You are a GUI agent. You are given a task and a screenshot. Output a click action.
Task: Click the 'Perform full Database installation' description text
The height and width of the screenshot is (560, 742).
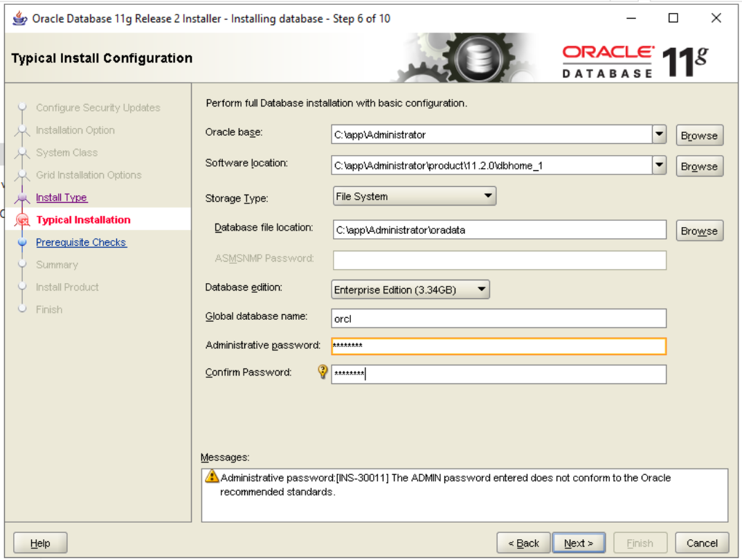[x=336, y=103]
